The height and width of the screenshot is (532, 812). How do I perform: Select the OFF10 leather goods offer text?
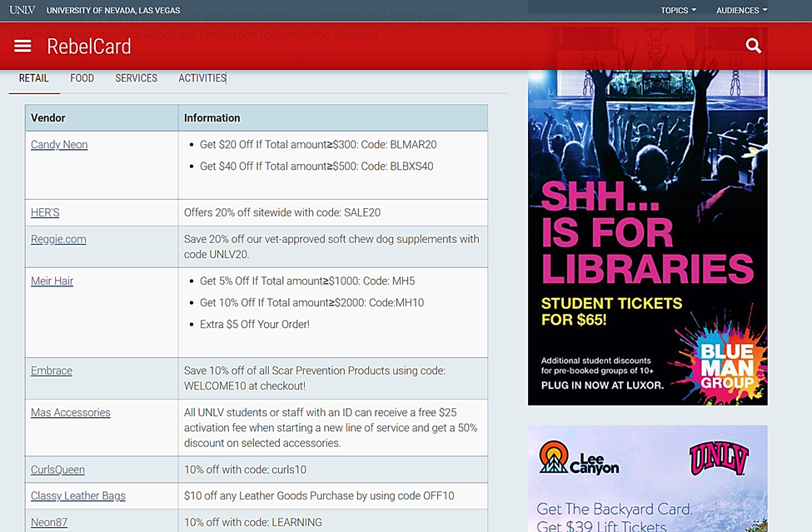pyautogui.click(x=319, y=495)
